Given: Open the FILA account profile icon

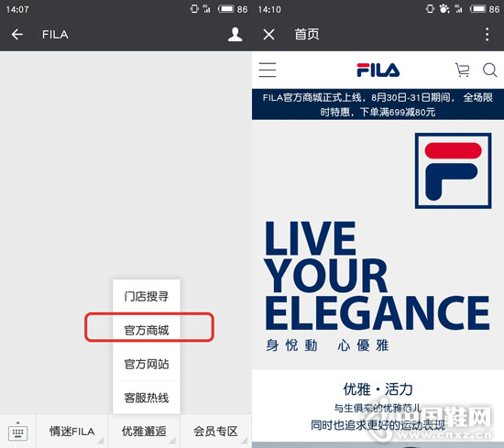Looking at the screenshot, I should (x=235, y=35).
